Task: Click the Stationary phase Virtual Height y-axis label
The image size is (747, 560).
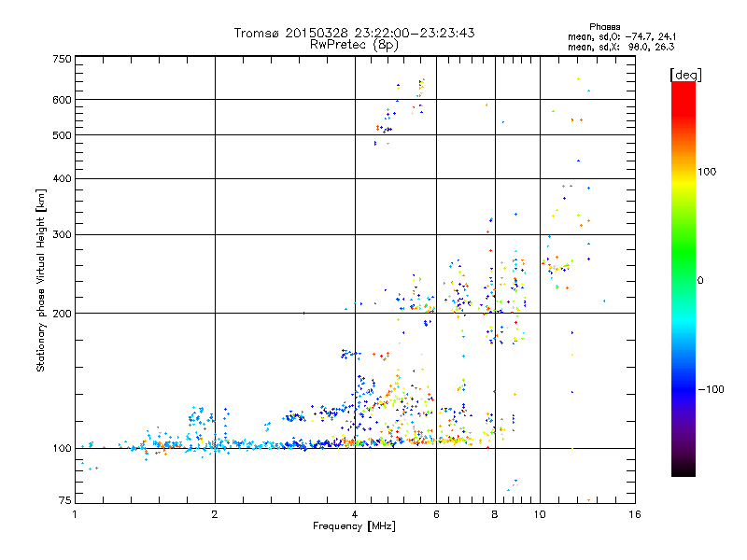Action: point(41,280)
